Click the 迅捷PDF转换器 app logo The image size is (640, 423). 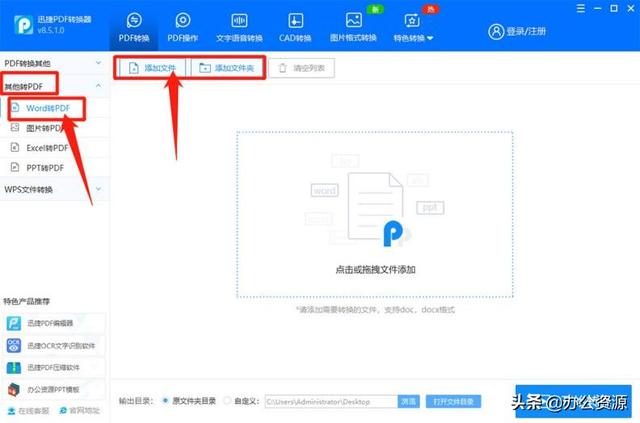point(23,25)
